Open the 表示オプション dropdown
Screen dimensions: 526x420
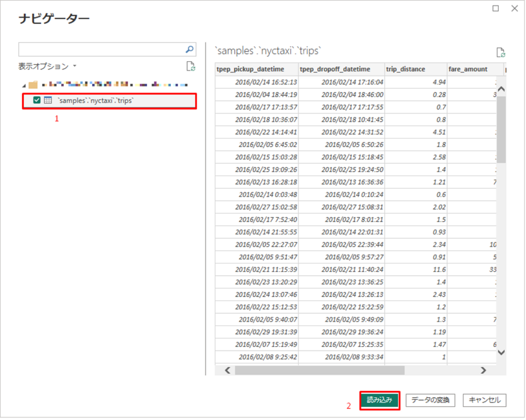(47, 66)
